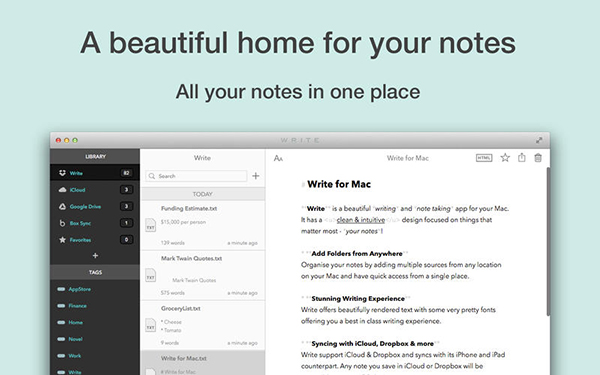
Task: Click the tag icon beside AppStore
Action: (61, 289)
